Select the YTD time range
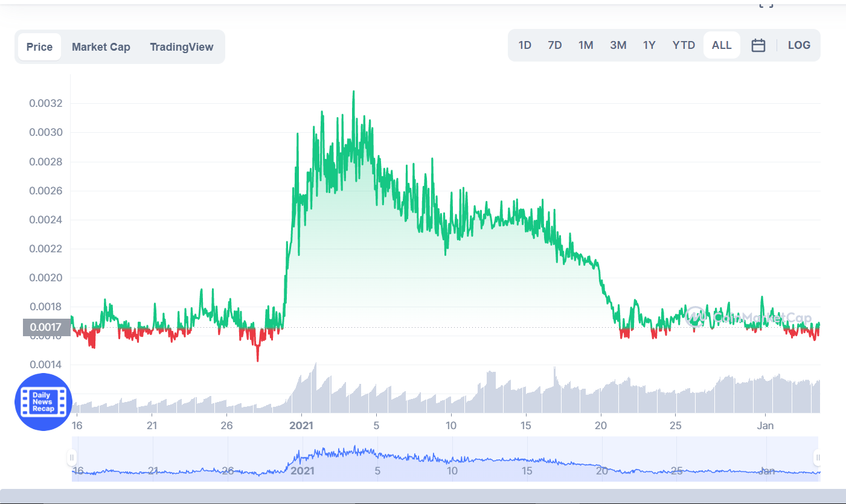Viewport: 846px width, 504px height. pos(684,45)
